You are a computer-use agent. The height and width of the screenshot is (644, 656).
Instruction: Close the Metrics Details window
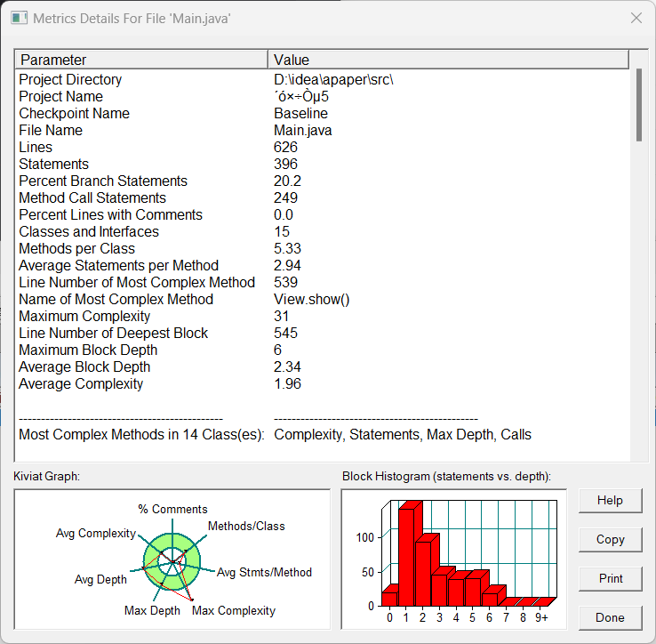[636, 18]
